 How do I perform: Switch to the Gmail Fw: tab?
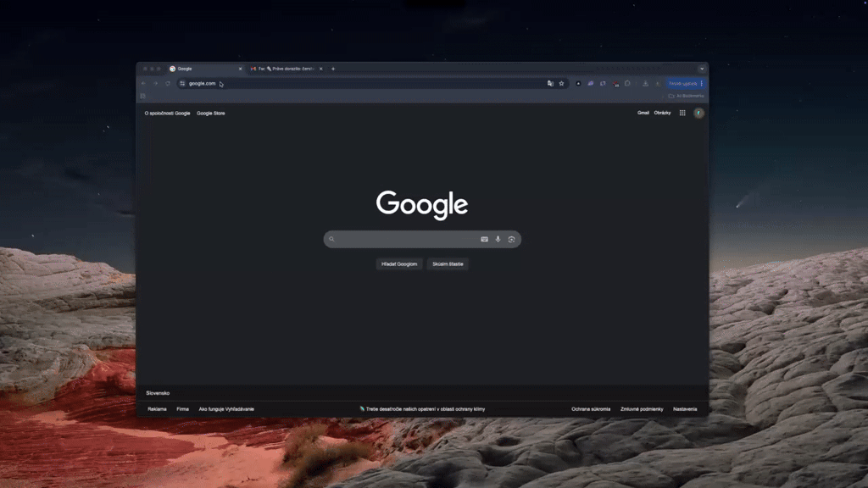coord(287,69)
